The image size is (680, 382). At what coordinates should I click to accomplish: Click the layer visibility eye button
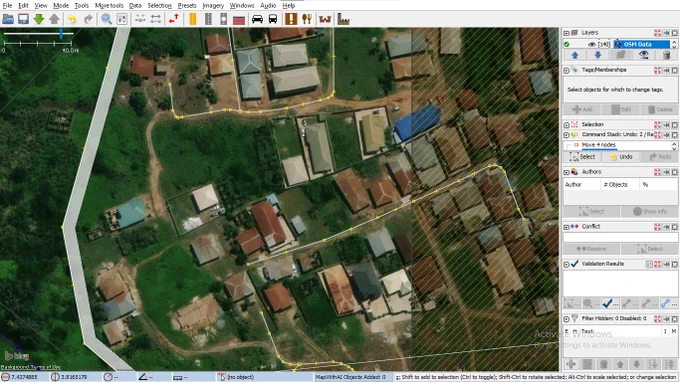[644, 55]
